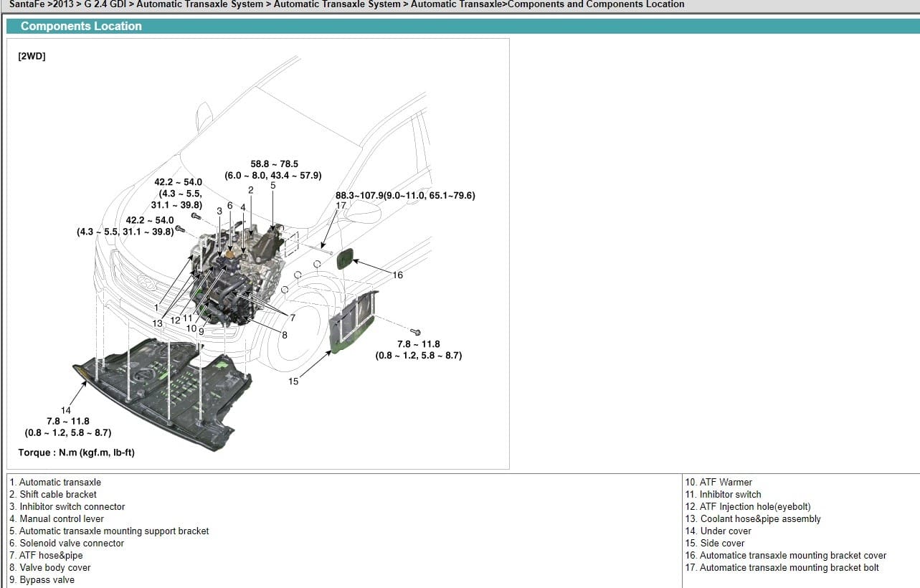Screen dimensions: 920x588
Task: Click legend item 7. ATF hose&pipe
Action: [46, 556]
